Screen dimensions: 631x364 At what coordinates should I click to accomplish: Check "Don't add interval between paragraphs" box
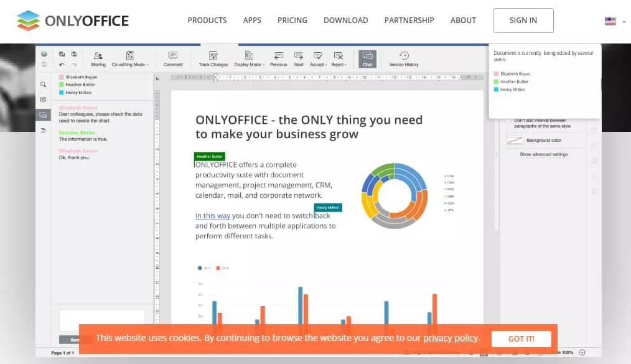508,121
